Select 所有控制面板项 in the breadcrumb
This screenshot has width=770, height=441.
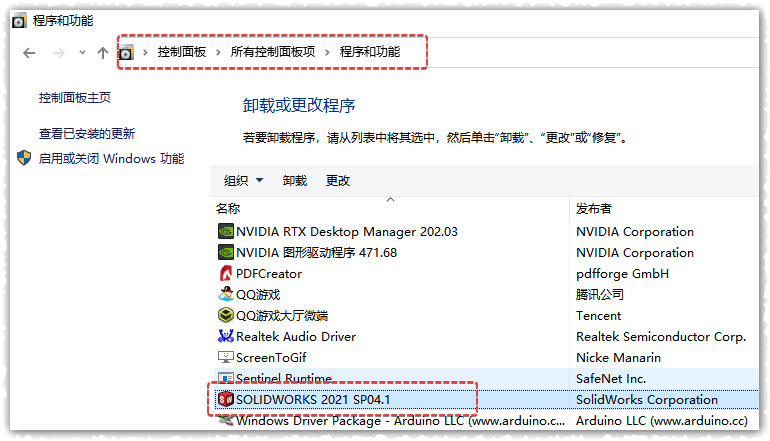click(273, 52)
